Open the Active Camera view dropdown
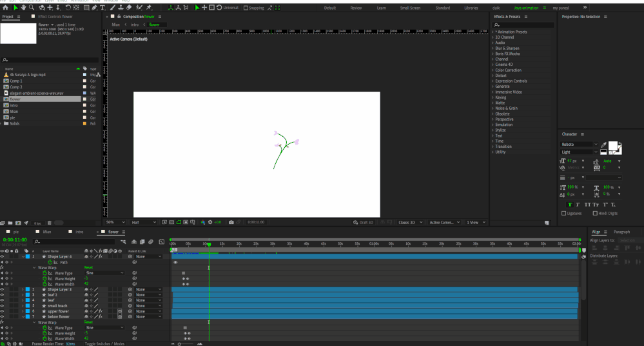The width and height of the screenshot is (644, 346). (444, 222)
